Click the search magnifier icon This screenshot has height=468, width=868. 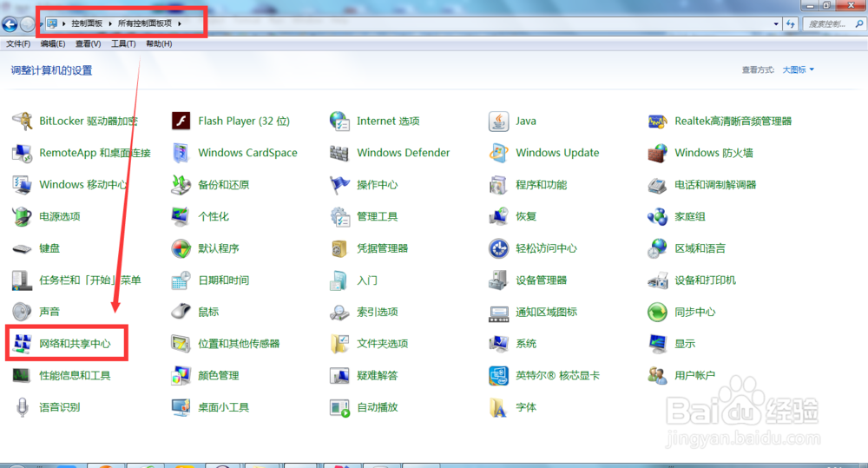click(x=858, y=23)
